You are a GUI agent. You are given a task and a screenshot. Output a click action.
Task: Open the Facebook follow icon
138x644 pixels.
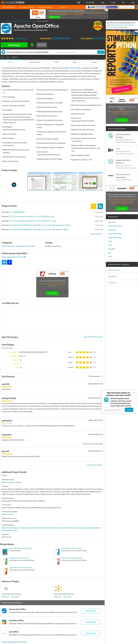(10, 262)
